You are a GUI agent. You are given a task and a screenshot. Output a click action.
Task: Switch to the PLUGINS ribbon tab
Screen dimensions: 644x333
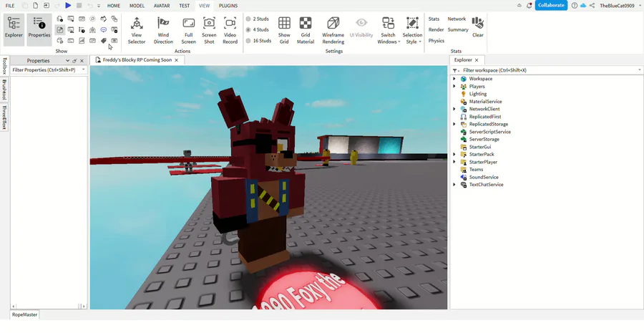pyautogui.click(x=228, y=6)
